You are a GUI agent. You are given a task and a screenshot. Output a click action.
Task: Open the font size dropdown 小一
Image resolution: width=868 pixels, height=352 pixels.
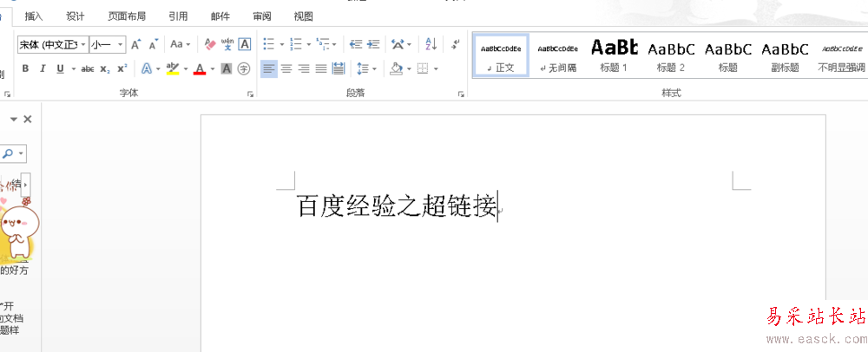tap(121, 44)
